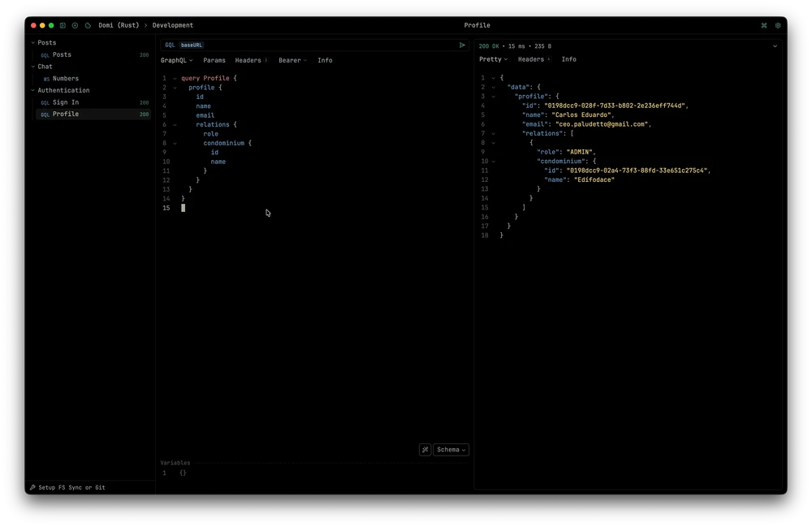The image size is (812, 527).
Task: Click the email field in the query editor
Action: 205,115
